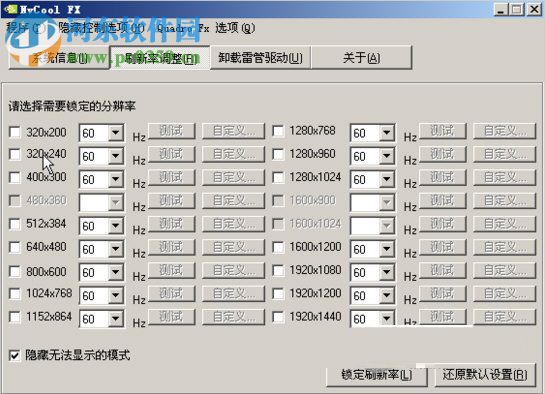Open the Quadro Fx 选项 menu
The height and width of the screenshot is (394, 545).
(x=206, y=28)
